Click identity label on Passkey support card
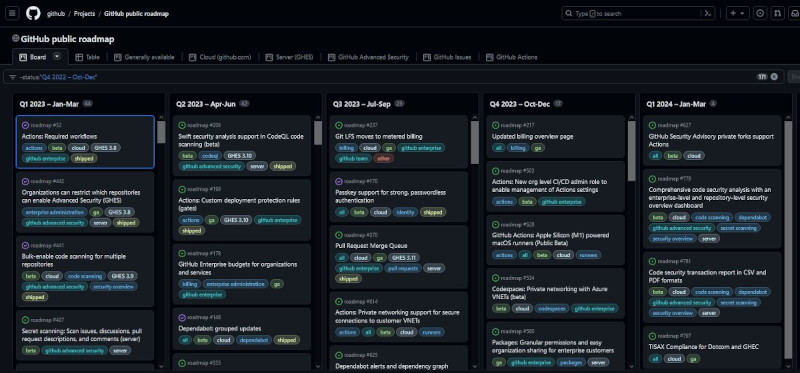This screenshot has width=800, height=373. coord(405,212)
